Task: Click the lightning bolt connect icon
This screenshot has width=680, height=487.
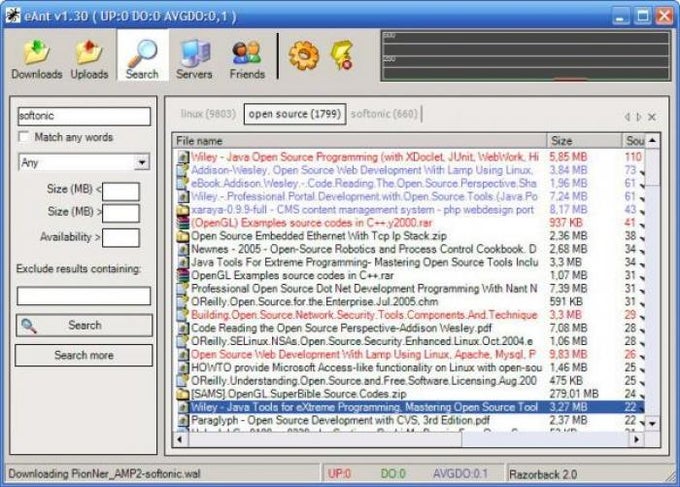Action: click(x=342, y=55)
